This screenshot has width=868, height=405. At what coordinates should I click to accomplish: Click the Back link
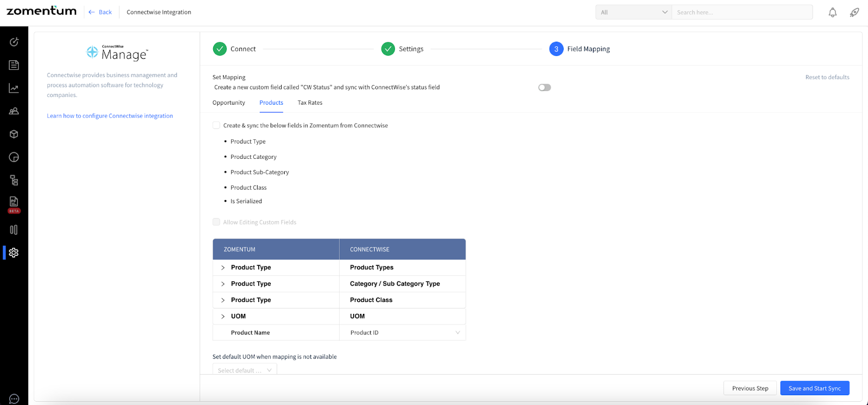tap(100, 12)
